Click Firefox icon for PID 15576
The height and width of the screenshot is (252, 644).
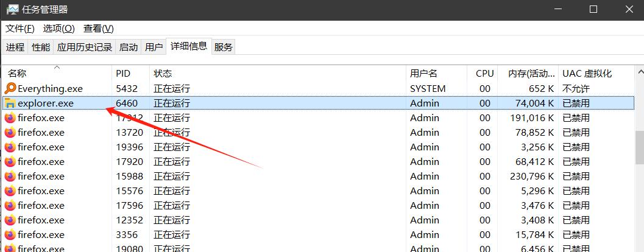click(x=10, y=191)
